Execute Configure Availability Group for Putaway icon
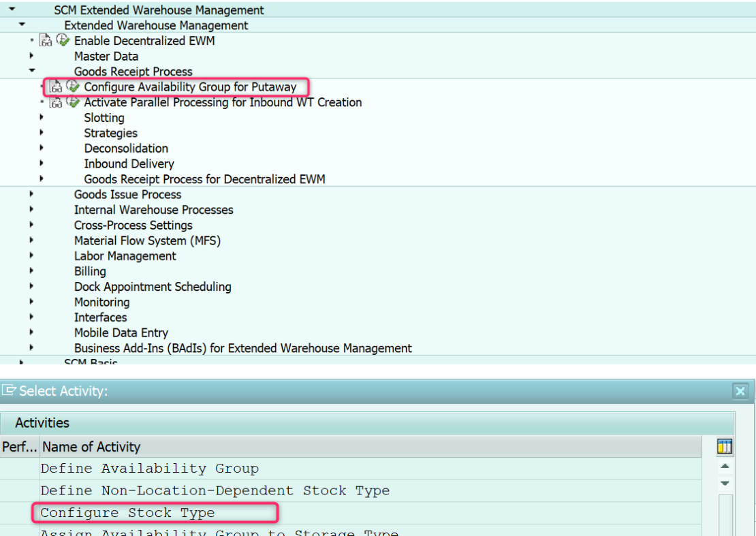 click(73, 87)
